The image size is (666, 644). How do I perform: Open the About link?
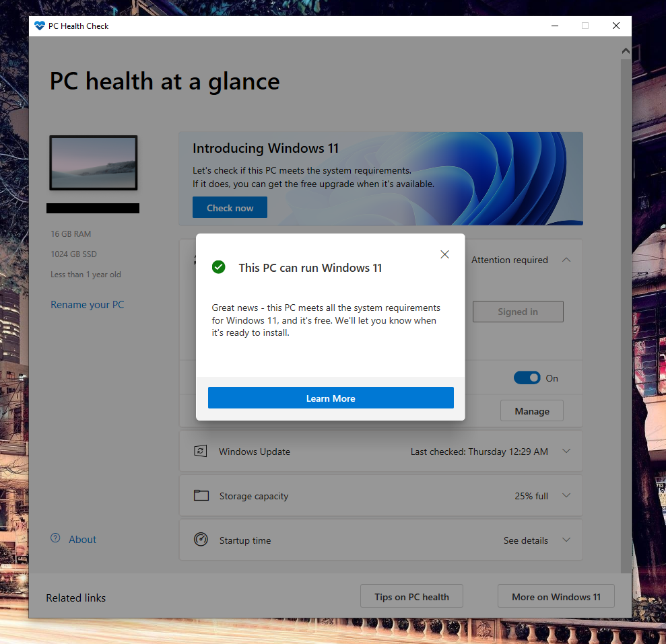pos(82,540)
